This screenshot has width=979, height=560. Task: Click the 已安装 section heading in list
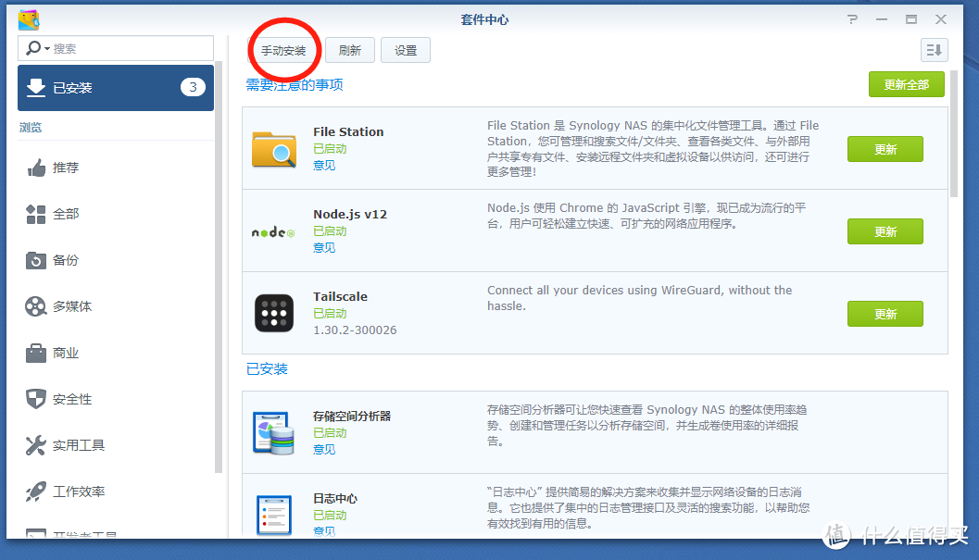pos(267,369)
